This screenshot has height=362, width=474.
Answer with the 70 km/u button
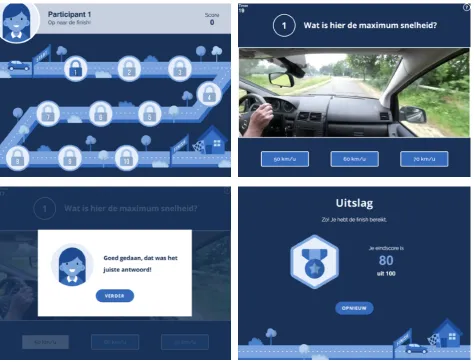tap(424, 159)
